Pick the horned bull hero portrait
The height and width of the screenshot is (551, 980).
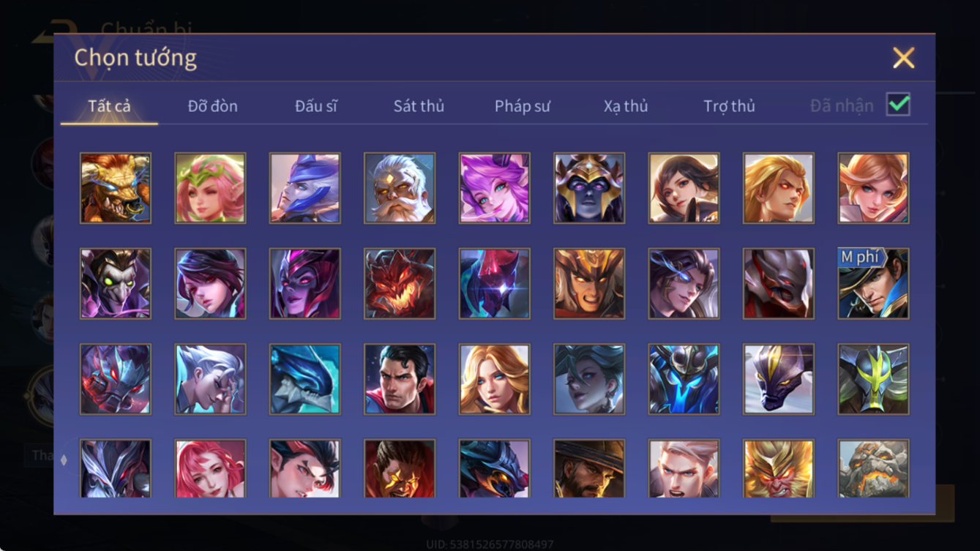[x=116, y=188]
